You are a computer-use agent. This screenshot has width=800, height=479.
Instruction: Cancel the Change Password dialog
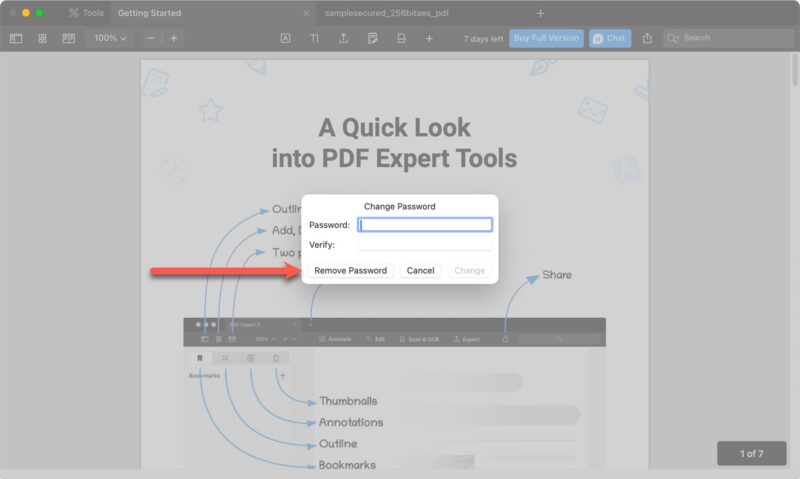[420, 270]
